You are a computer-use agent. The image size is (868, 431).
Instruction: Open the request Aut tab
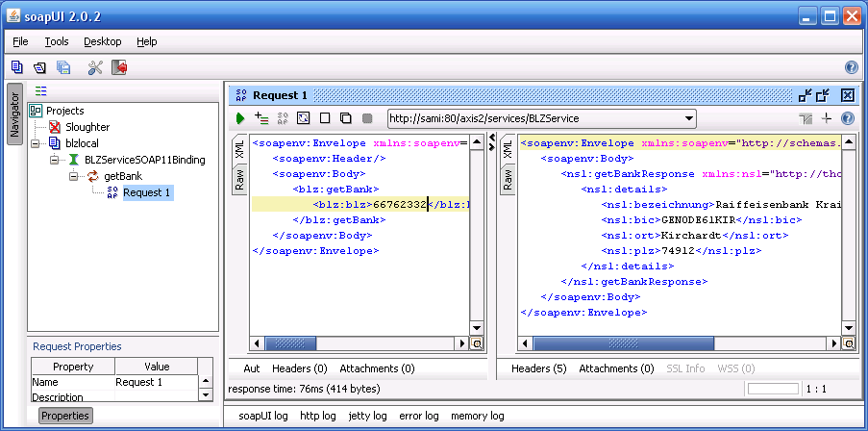point(252,368)
